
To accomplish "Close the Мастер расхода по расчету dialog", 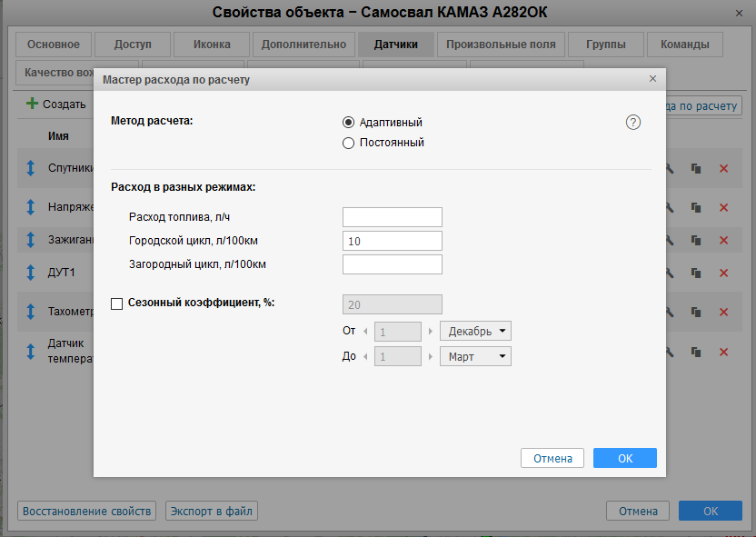I will tap(652, 79).
